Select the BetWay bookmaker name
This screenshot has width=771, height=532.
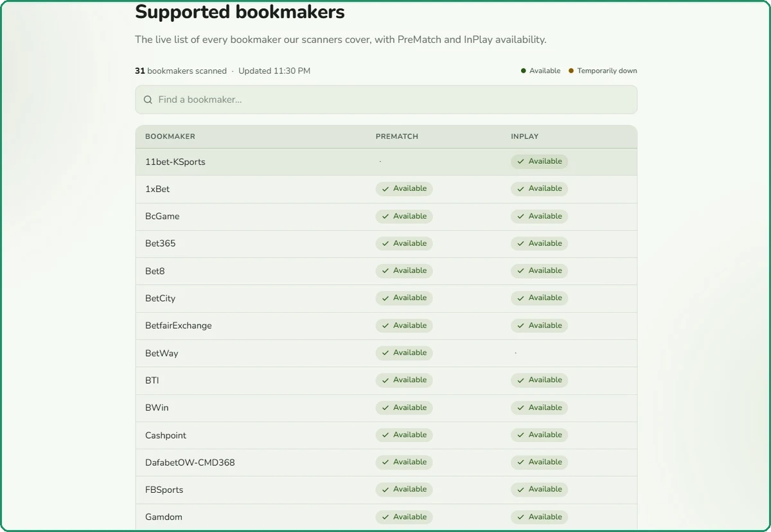tap(162, 353)
